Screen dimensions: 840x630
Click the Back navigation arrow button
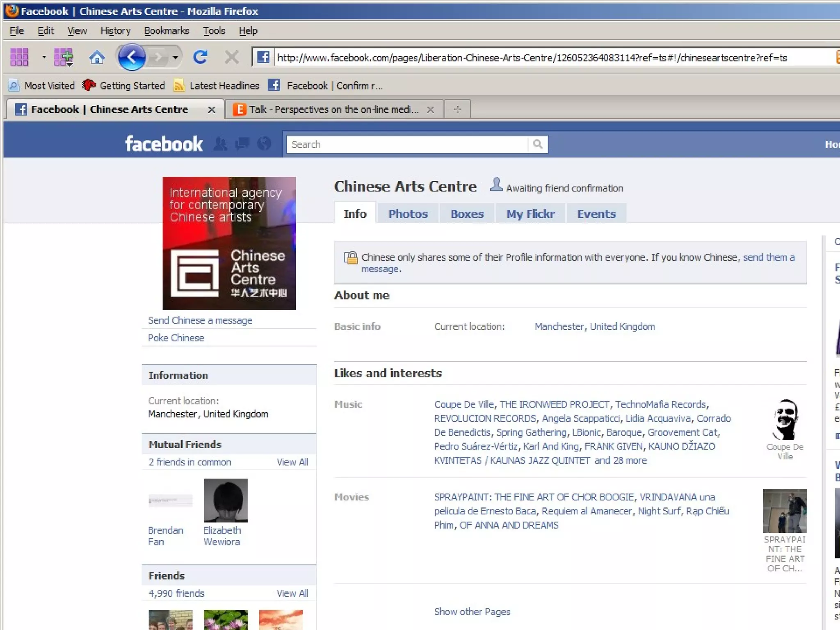[x=132, y=57]
